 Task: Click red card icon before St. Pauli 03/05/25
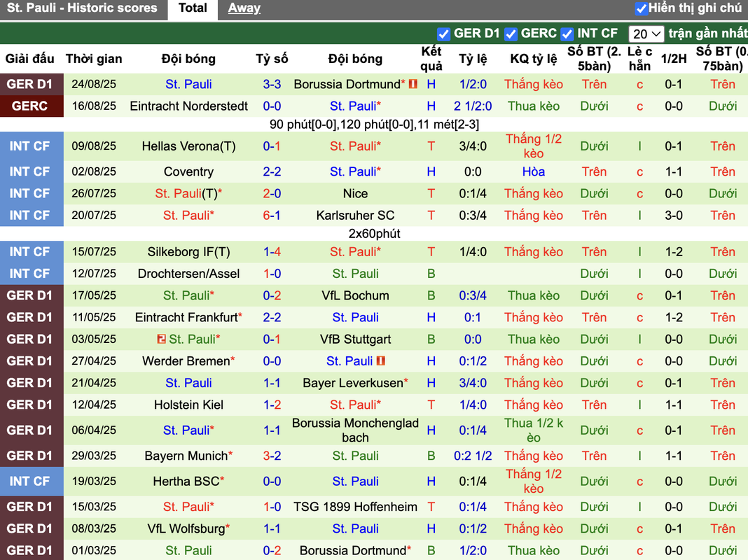click(x=161, y=339)
